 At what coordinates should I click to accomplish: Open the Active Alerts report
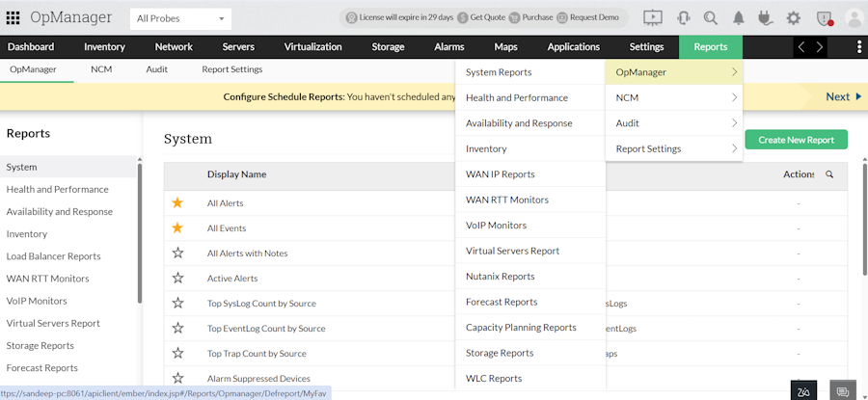pos(232,279)
